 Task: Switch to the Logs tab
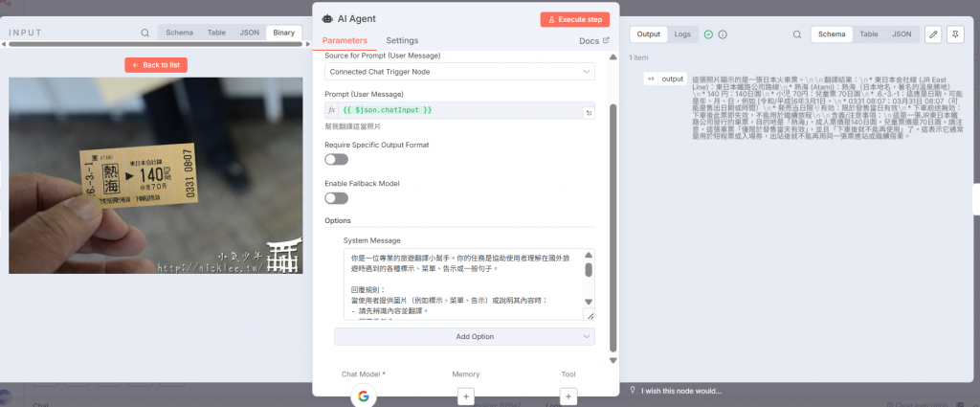coord(682,34)
